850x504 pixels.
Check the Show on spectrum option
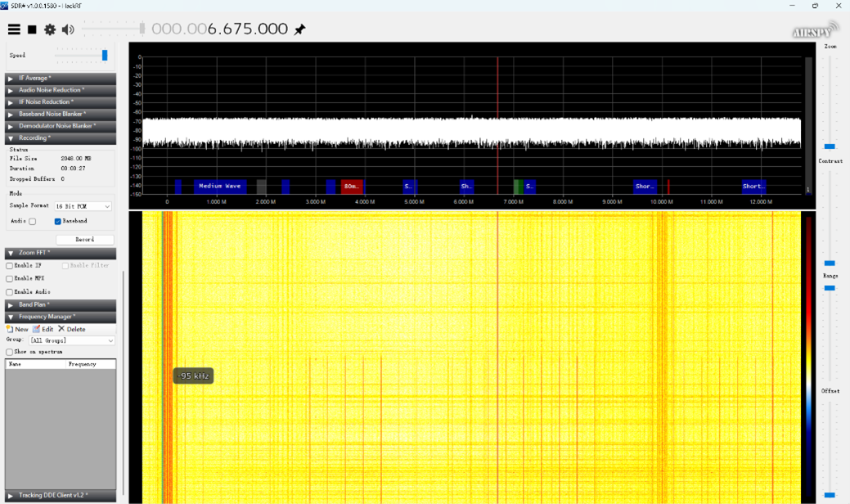pos(10,352)
